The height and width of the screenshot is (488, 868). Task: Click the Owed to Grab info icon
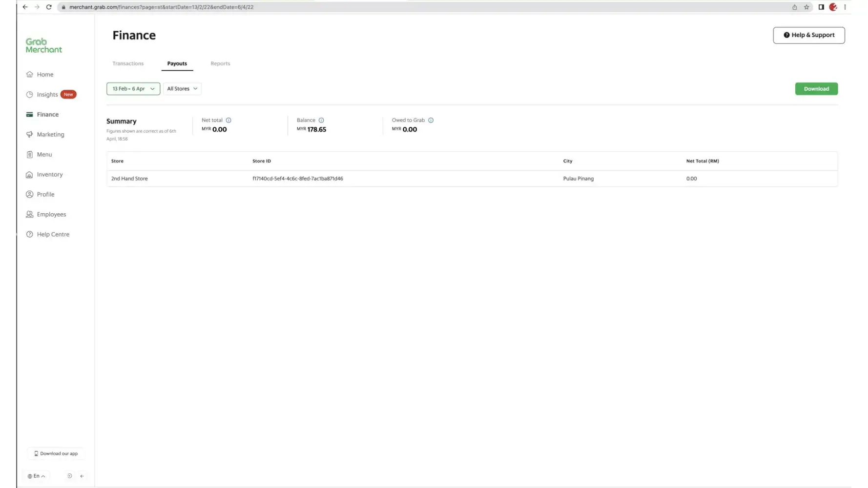pos(431,120)
